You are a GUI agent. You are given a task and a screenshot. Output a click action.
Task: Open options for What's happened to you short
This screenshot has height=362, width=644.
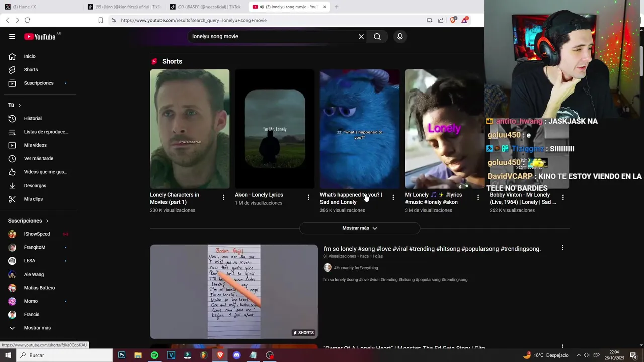coord(393,197)
